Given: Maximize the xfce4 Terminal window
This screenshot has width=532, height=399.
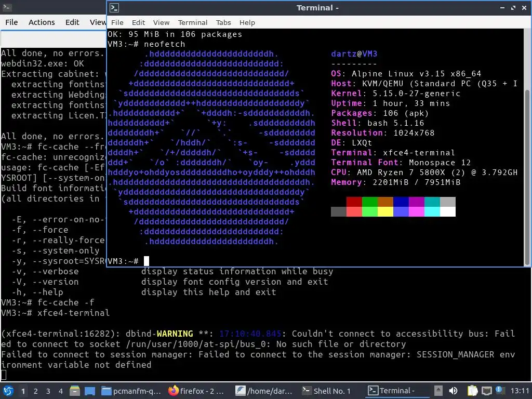Looking at the screenshot, I should pyautogui.click(x=513, y=8).
